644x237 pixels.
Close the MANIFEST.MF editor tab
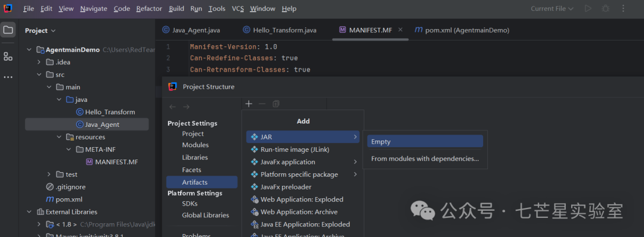pos(401,30)
